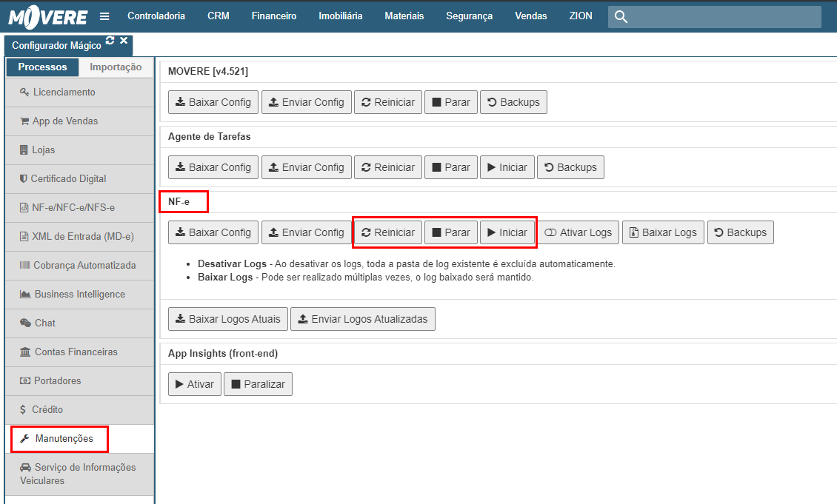Click Parar under MOVERE [v4.521]

(x=451, y=102)
